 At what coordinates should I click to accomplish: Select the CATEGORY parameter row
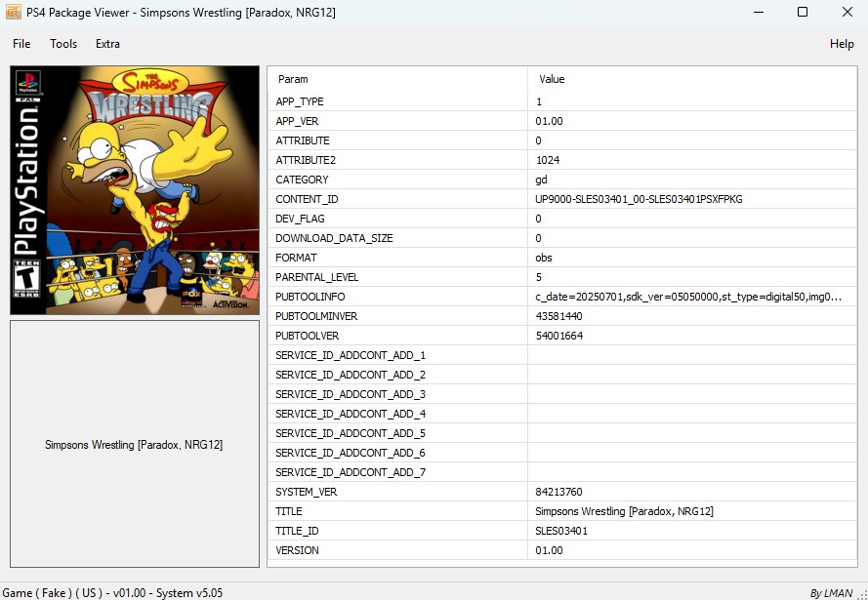[561, 180]
